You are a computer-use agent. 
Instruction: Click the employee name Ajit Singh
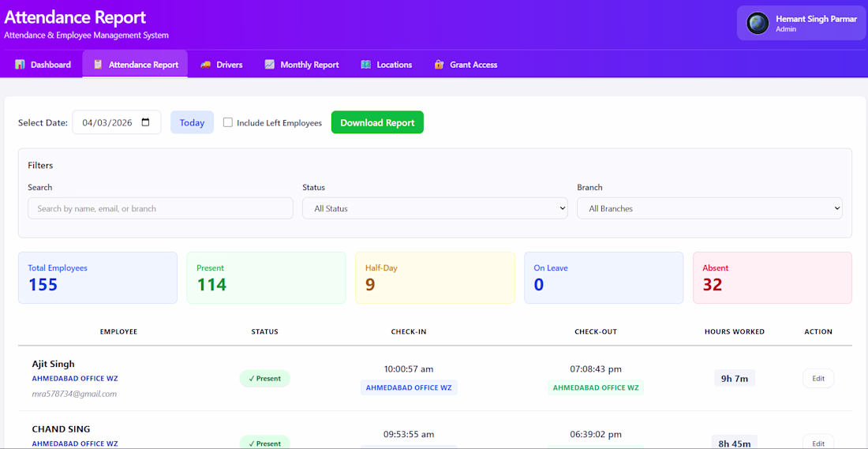point(53,364)
